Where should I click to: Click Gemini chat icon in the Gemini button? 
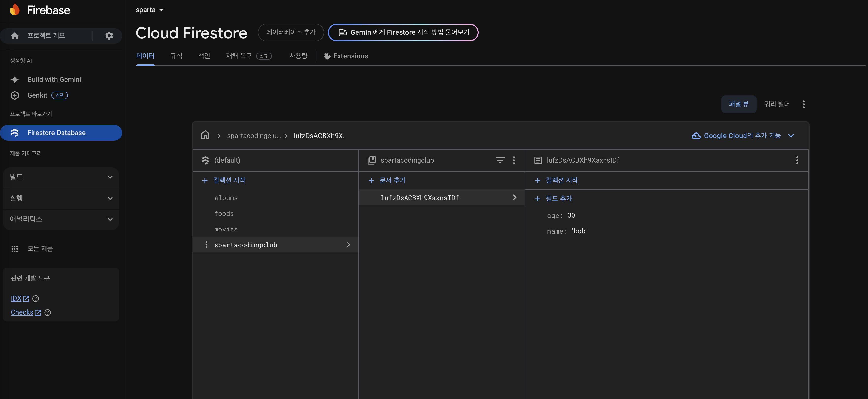tap(342, 32)
